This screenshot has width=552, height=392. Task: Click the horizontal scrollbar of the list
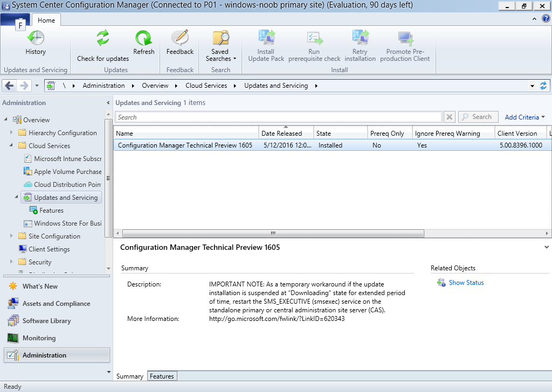coord(273,233)
